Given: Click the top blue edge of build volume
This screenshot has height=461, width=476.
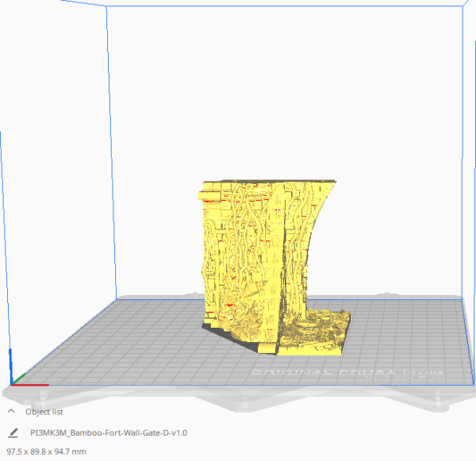Looking at the screenshot, I should pyautogui.click(x=278, y=6).
